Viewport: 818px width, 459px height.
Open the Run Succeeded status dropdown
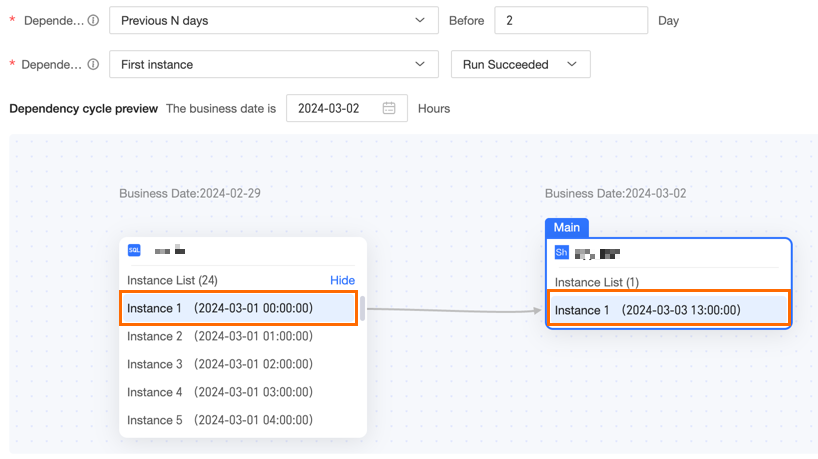point(521,64)
